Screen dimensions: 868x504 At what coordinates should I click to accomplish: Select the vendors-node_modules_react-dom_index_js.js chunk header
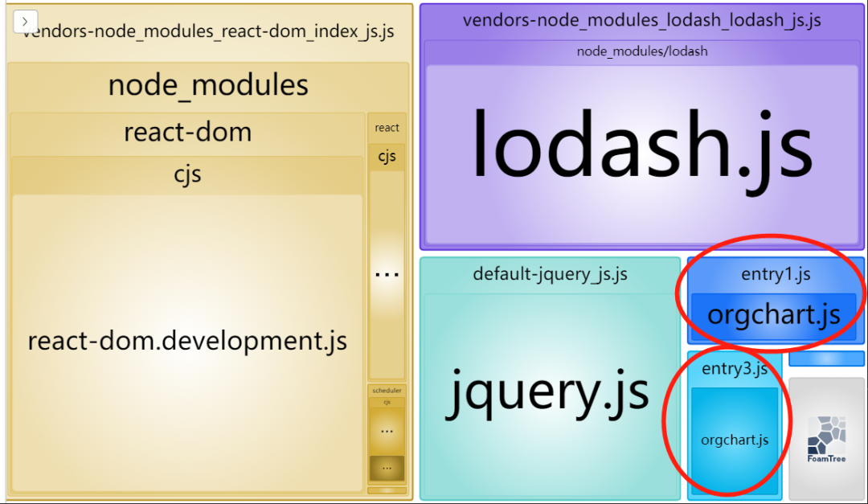tap(208, 31)
